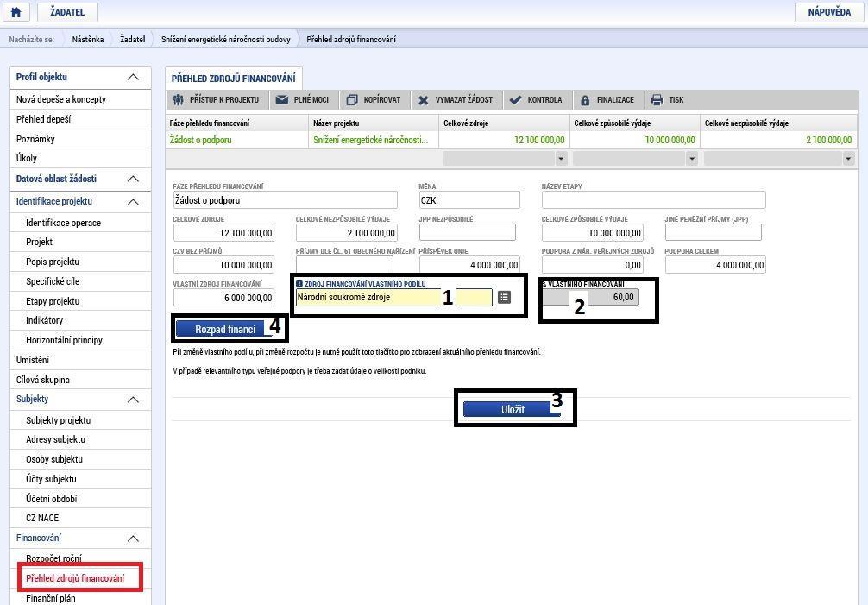Screen dimensions: 868x605
Task: Open the ŽADATEL menu button
Action: tap(67, 12)
